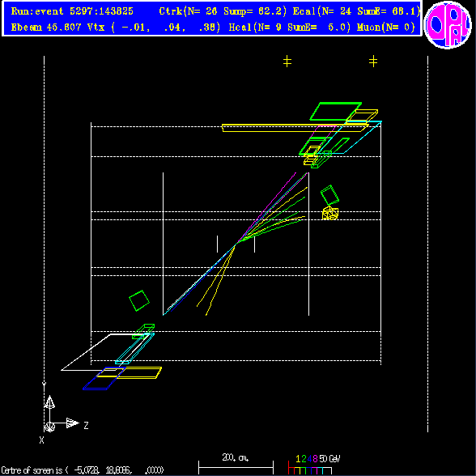Click the OPAL logo in corner
This screenshot has width=476, height=476.
coord(448,25)
